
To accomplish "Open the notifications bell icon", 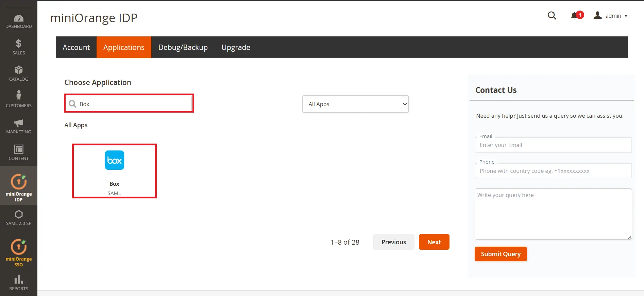I will [x=575, y=16].
